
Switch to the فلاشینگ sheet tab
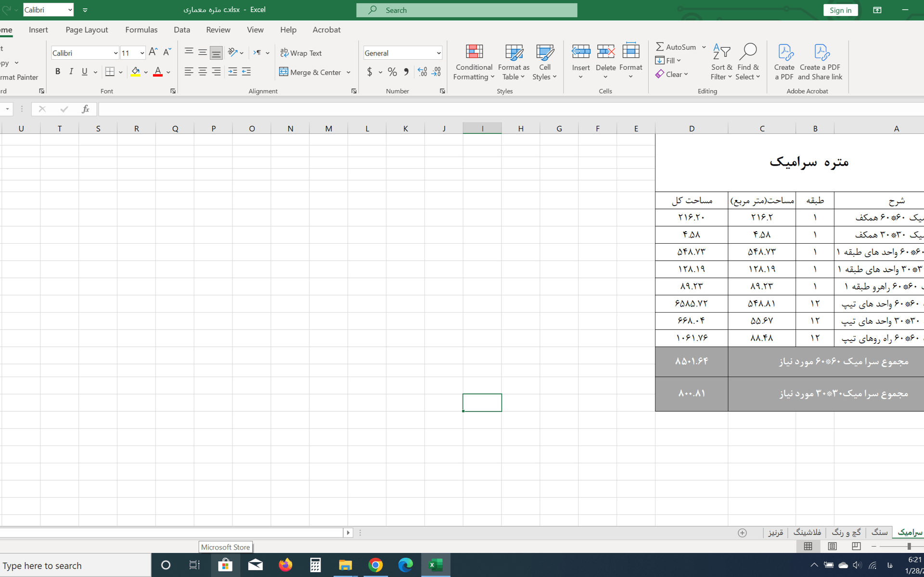807,532
